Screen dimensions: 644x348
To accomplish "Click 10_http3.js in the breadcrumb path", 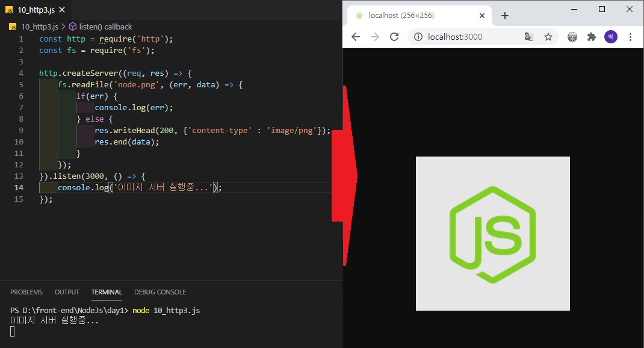I will coord(40,26).
